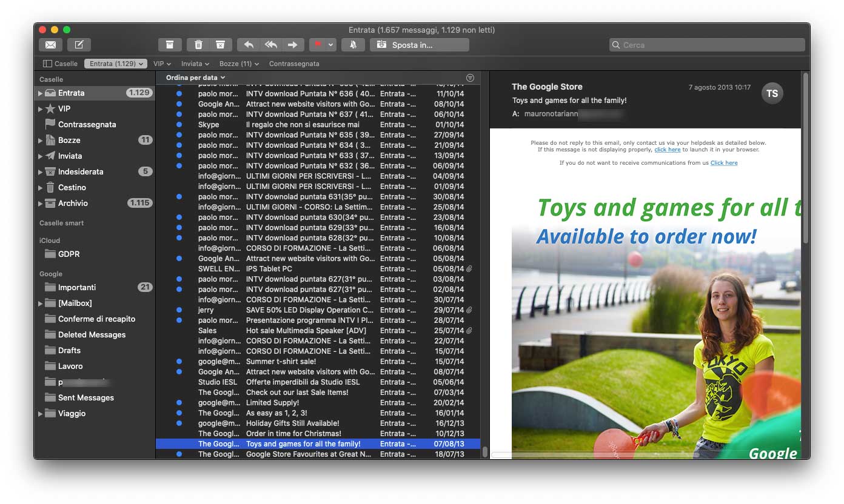Compose a new message
Screen dimensions: 844x504
(79, 45)
